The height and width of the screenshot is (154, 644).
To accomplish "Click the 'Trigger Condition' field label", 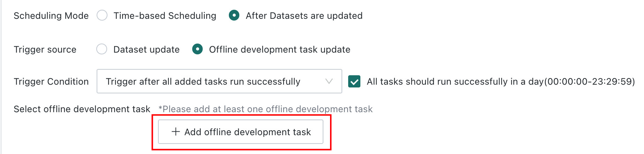I will point(51,82).
